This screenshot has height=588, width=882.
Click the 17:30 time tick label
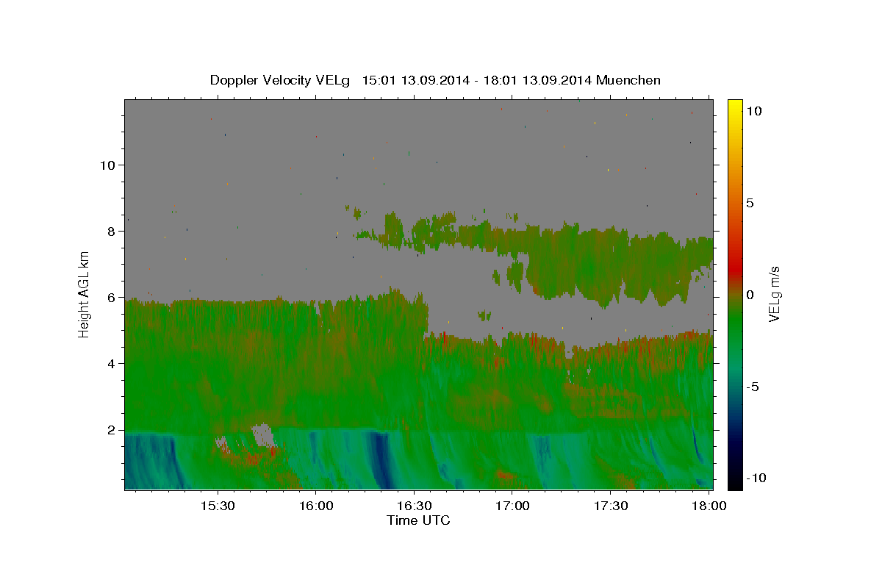(610, 506)
